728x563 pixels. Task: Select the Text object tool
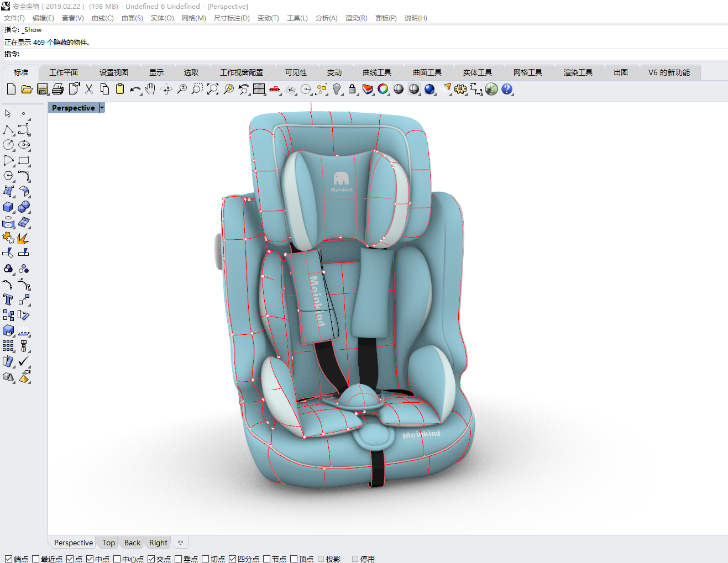8,299
